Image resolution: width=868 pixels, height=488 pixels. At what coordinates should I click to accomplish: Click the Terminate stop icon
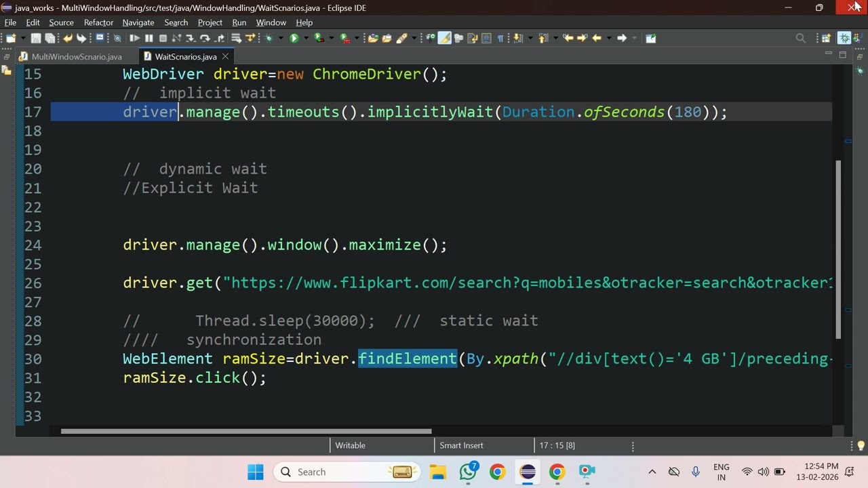[163, 38]
